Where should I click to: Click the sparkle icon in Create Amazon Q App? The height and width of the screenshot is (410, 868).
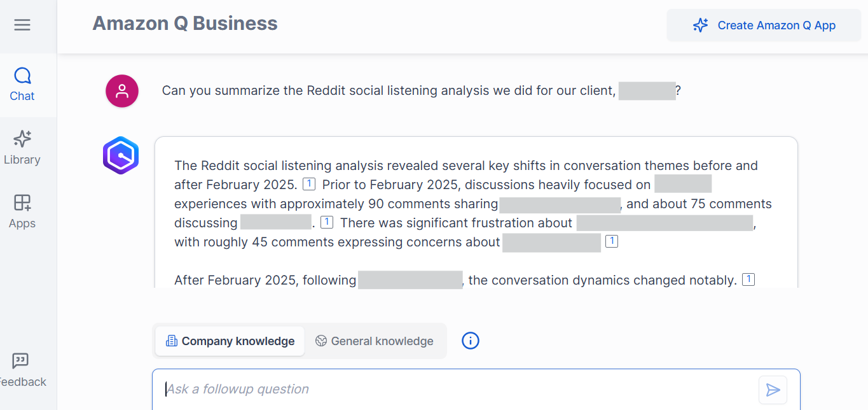coord(701,25)
